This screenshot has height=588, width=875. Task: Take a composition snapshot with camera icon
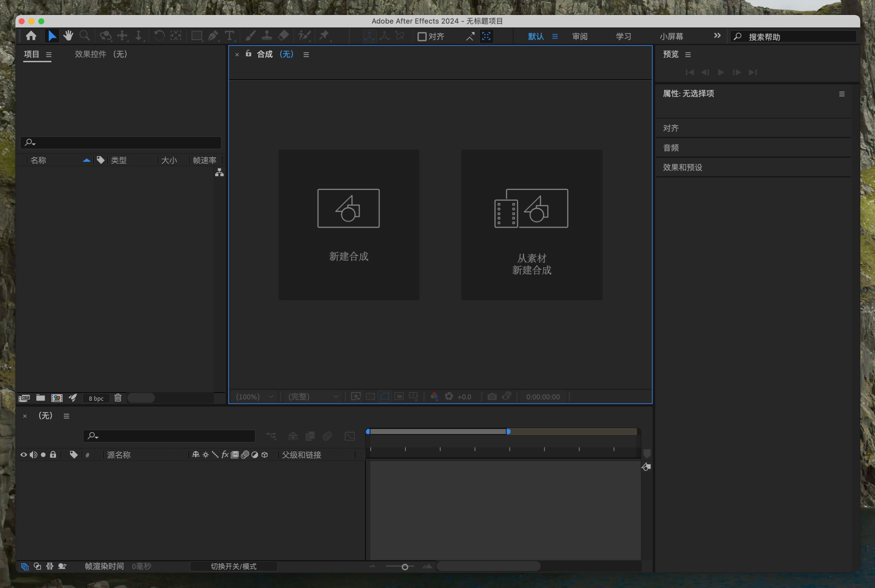pos(492,396)
